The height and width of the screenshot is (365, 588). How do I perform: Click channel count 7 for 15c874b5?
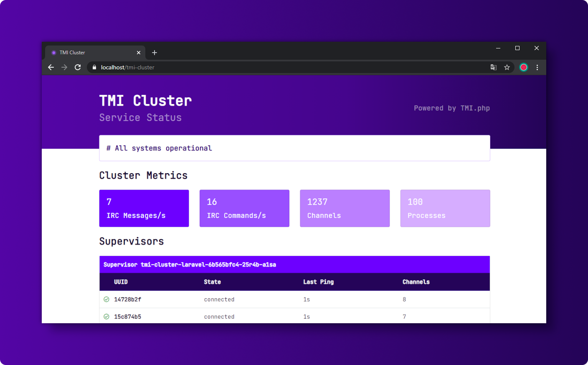(404, 317)
